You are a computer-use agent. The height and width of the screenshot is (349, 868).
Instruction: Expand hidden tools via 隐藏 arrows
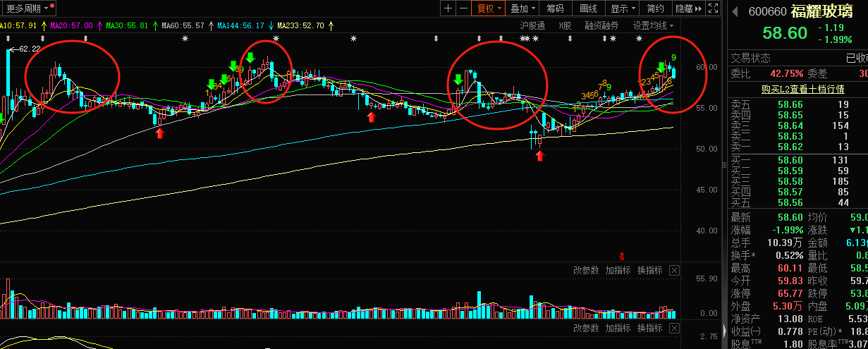(x=689, y=8)
